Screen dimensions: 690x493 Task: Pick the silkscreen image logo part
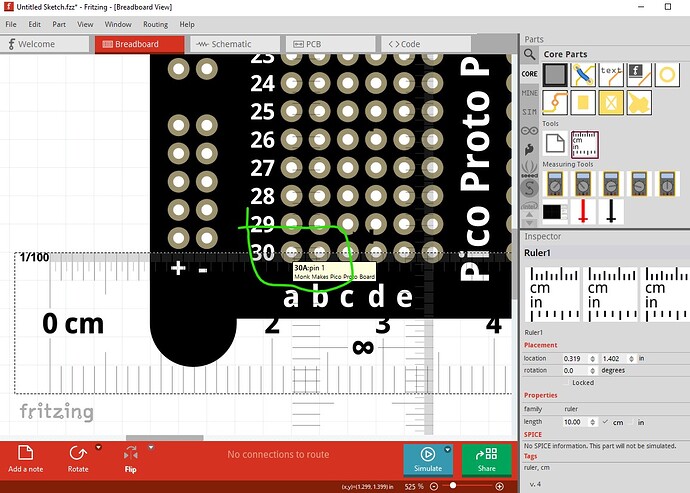[639, 74]
